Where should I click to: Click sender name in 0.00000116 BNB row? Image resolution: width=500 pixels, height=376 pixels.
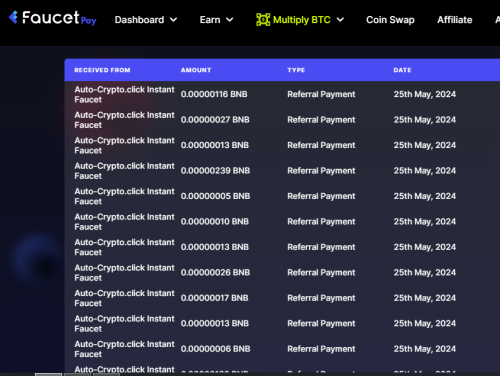coord(124,95)
